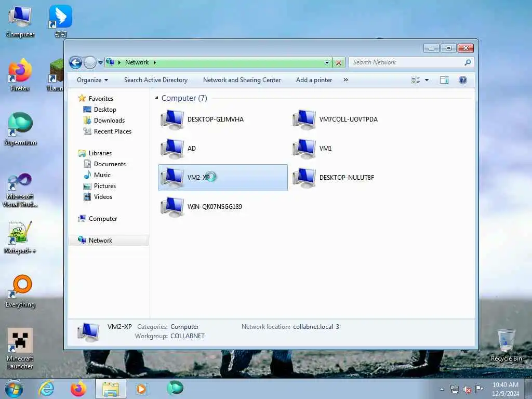Open Microsoft Visual Studio desktop shortcut
532x399 pixels.
pos(20,190)
